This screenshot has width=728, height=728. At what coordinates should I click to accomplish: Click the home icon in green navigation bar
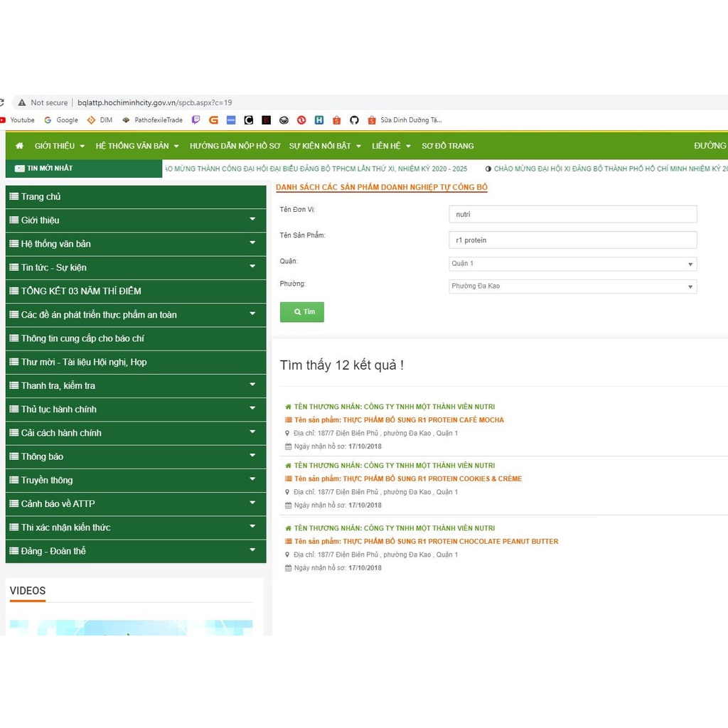19,146
